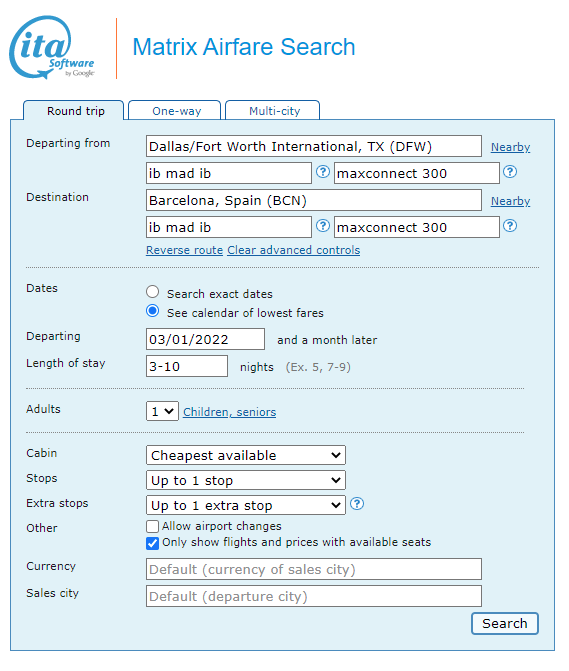Open the Stops dropdown
This screenshot has width=569, height=671.
tap(246, 480)
